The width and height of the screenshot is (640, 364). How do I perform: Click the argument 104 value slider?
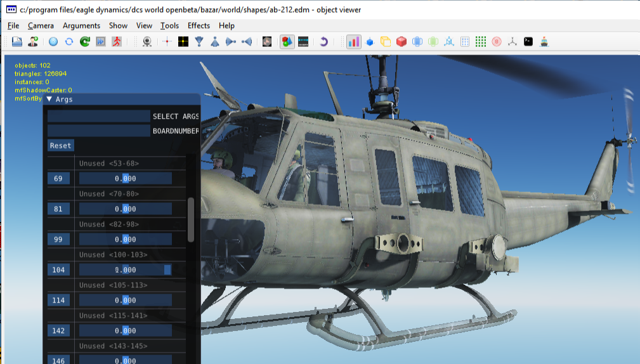(125, 270)
